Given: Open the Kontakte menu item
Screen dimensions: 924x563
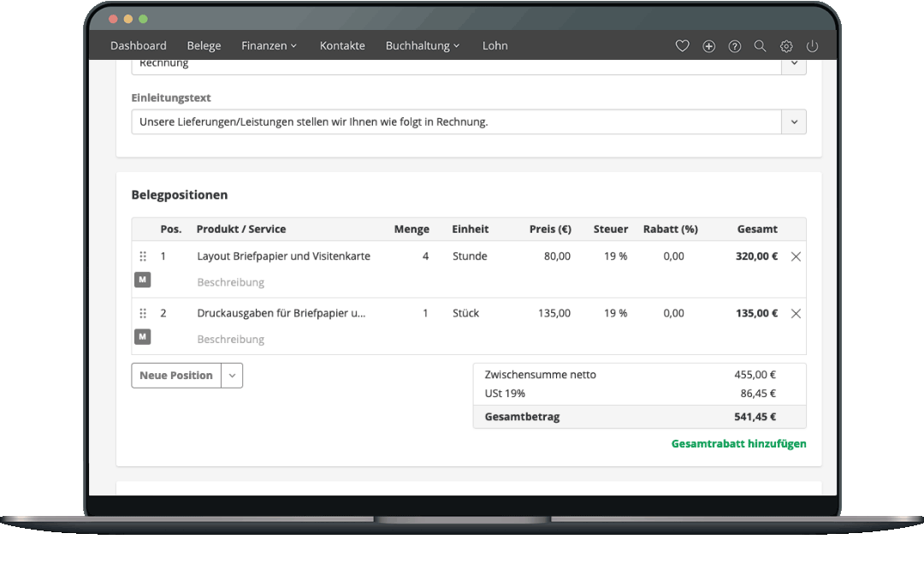Looking at the screenshot, I should [342, 46].
